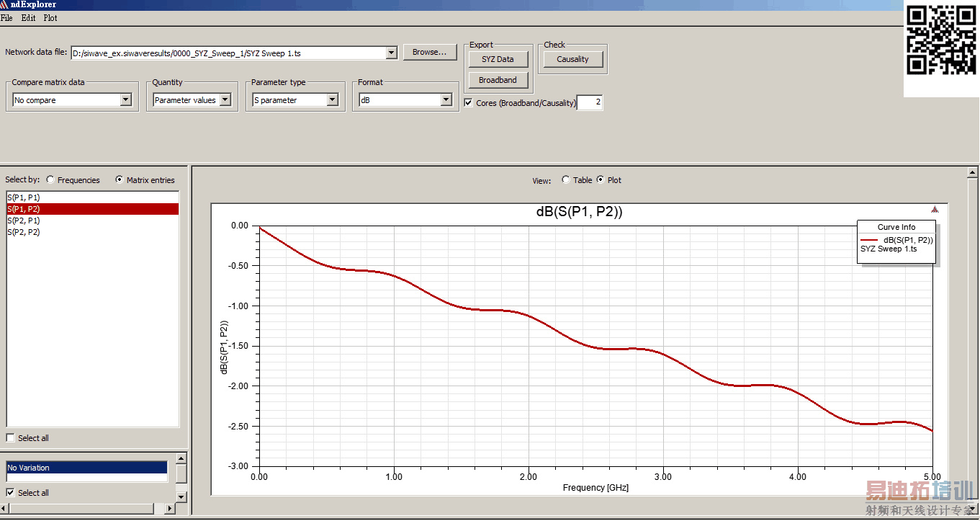Click the QR code image

point(940,40)
